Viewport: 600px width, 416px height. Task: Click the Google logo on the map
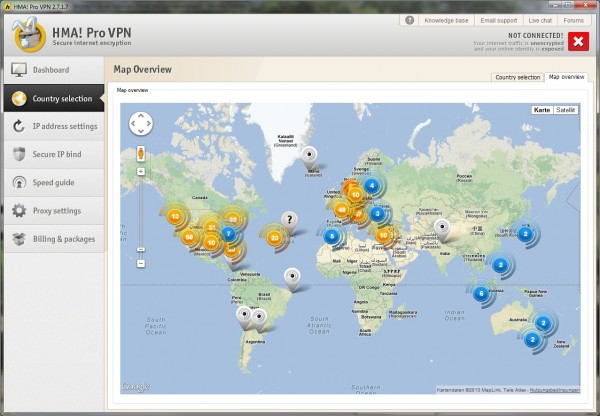click(135, 387)
